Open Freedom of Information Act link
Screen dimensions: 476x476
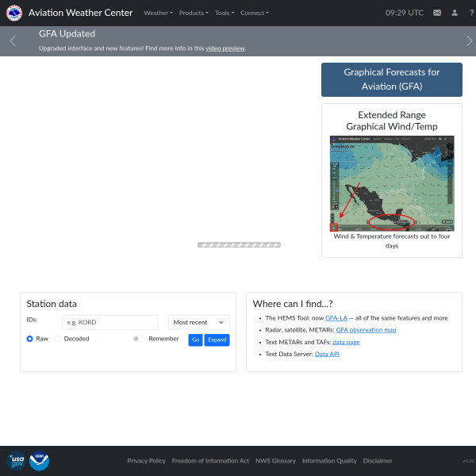click(210, 461)
